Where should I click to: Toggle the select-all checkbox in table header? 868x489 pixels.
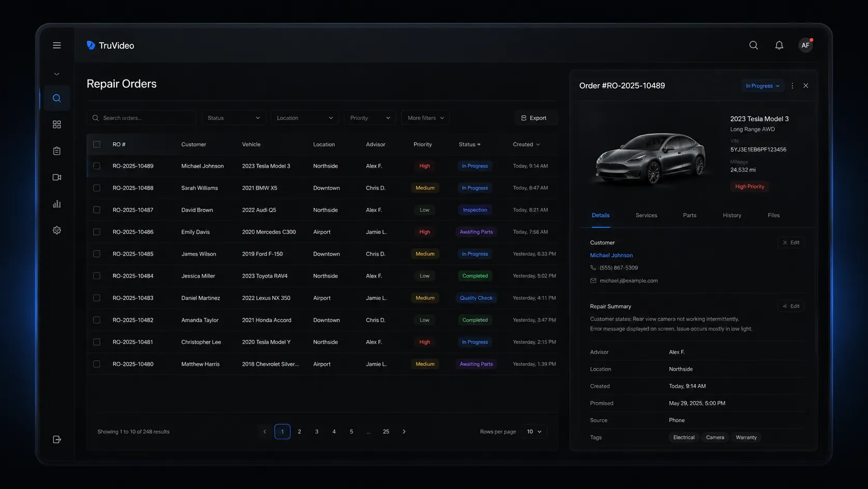pyautogui.click(x=97, y=144)
